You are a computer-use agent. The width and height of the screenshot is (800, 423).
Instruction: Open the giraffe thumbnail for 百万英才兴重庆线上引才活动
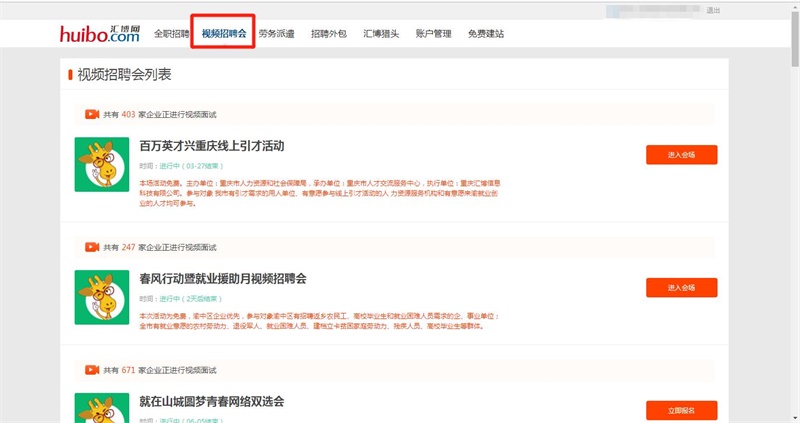(102, 164)
